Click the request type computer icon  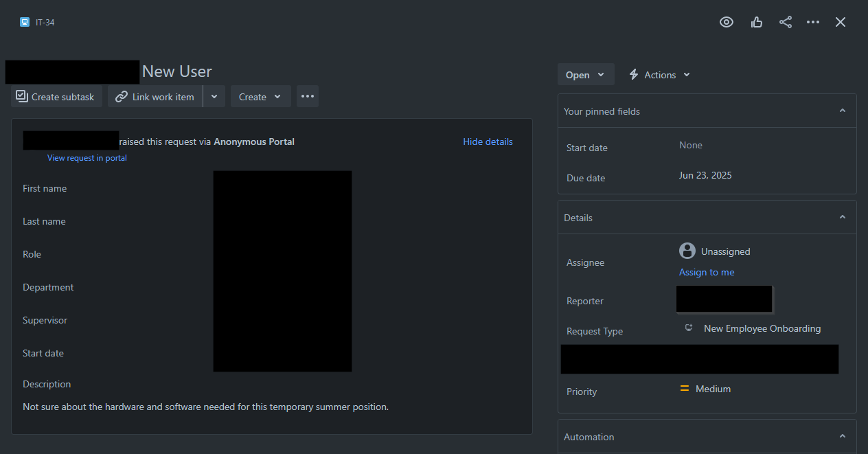[689, 328]
